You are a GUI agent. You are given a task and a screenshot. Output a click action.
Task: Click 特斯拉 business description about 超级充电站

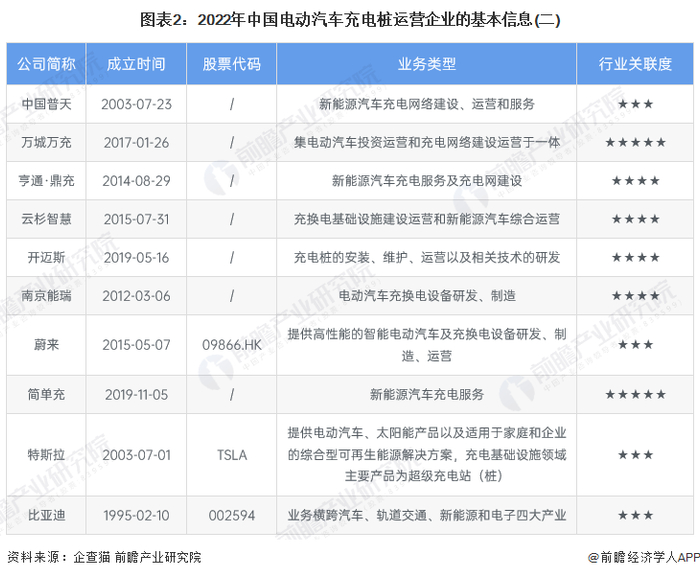(426, 455)
